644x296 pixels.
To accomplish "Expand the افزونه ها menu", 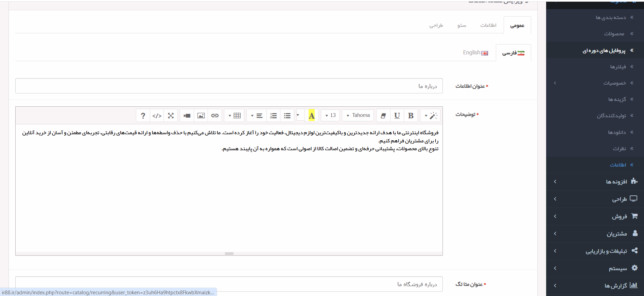I will point(595,181).
